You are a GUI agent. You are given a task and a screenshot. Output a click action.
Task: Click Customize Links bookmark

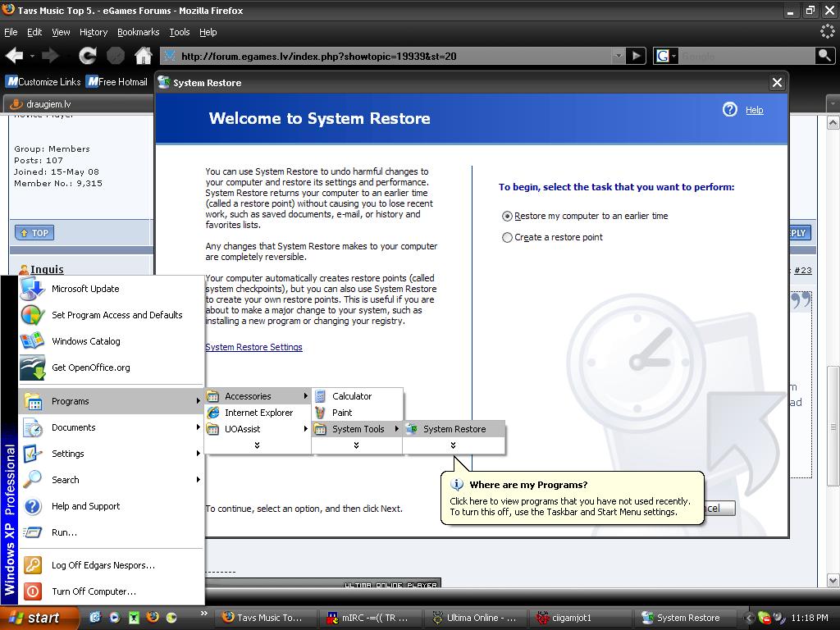(43, 81)
